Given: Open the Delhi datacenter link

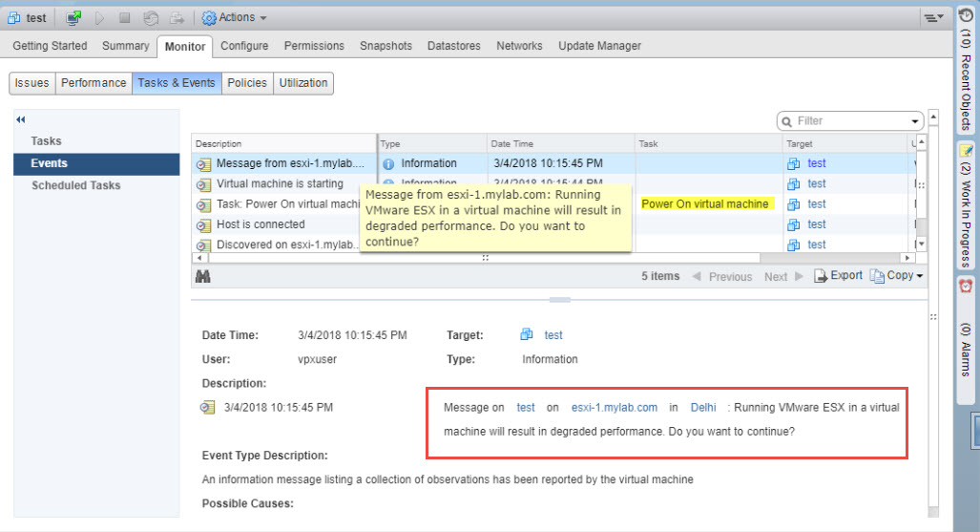Looking at the screenshot, I should pos(703,408).
